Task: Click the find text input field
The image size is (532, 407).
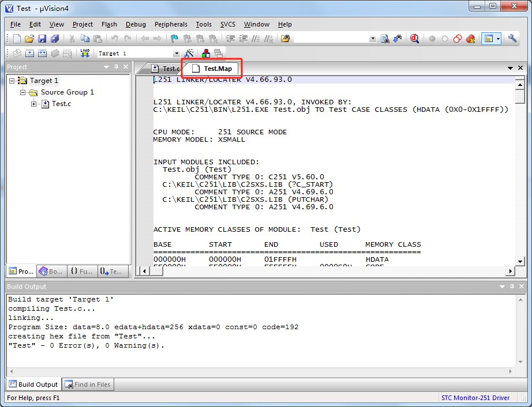Action: (331, 39)
